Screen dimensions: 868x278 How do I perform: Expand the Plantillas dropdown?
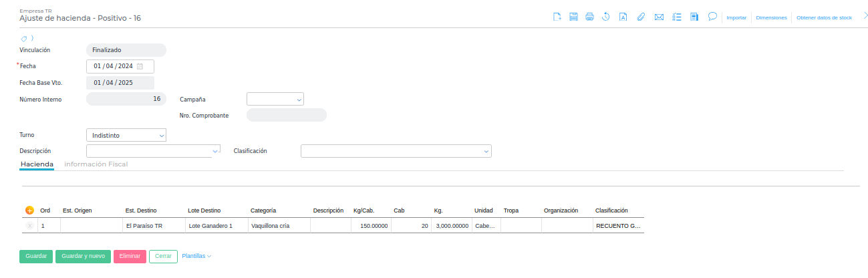[196, 256]
